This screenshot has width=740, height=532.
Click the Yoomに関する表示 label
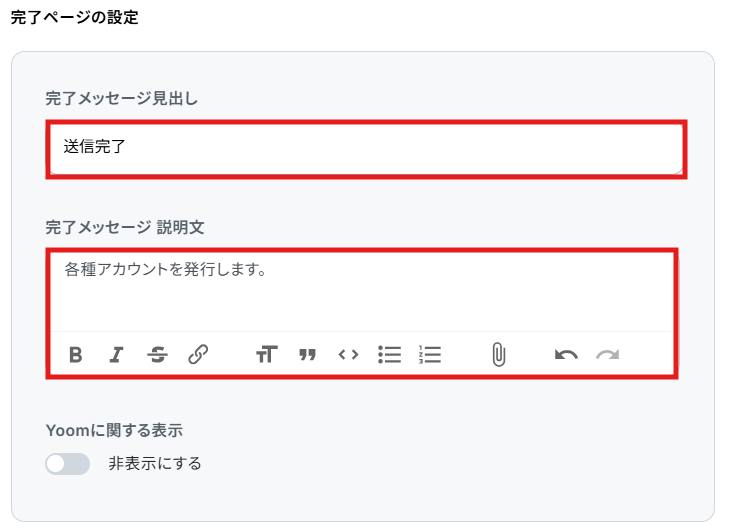tap(114, 431)
